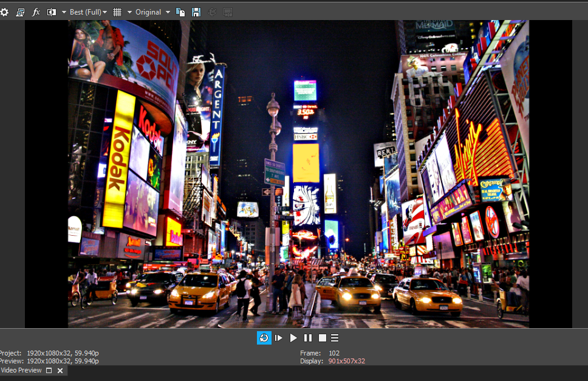Click Project value 1920x1080x32, 59.940p
The width and height of the screenshot is (588, 381).
pyautogui.click(x=63, y=353)
